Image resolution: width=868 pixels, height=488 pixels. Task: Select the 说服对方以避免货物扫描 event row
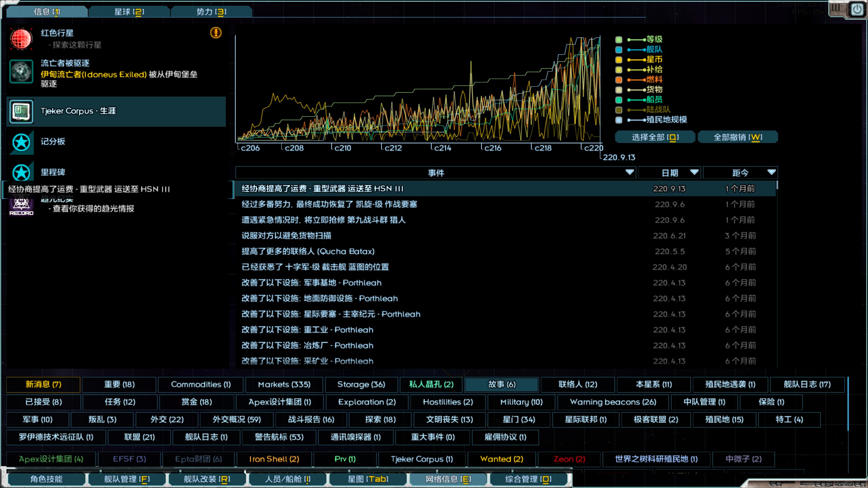[x=286, y=236]
